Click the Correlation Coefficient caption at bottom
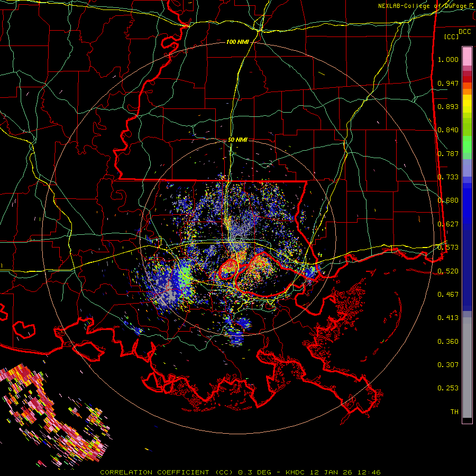476x476 pixels. pos(240,472)
